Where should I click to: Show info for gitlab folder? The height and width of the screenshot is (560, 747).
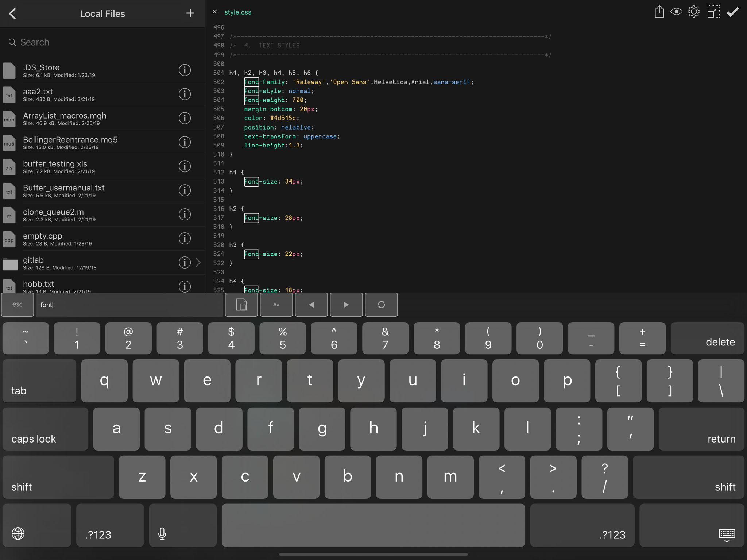185,263
